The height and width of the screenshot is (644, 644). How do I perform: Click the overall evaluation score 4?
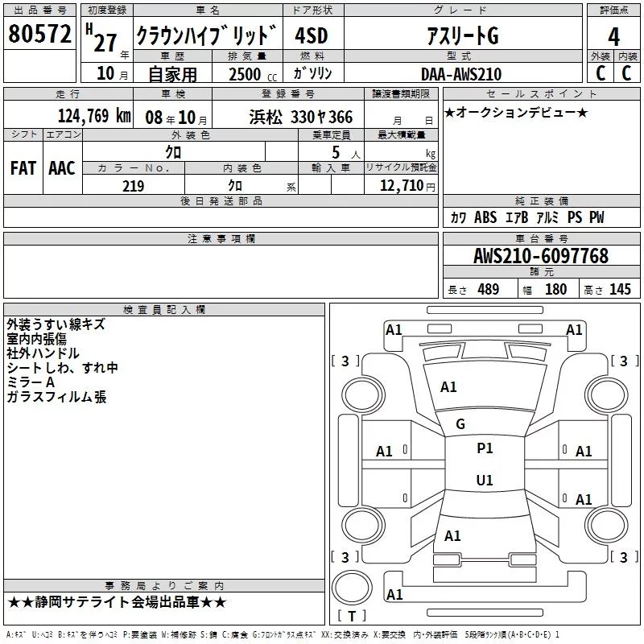pos(613,36)
